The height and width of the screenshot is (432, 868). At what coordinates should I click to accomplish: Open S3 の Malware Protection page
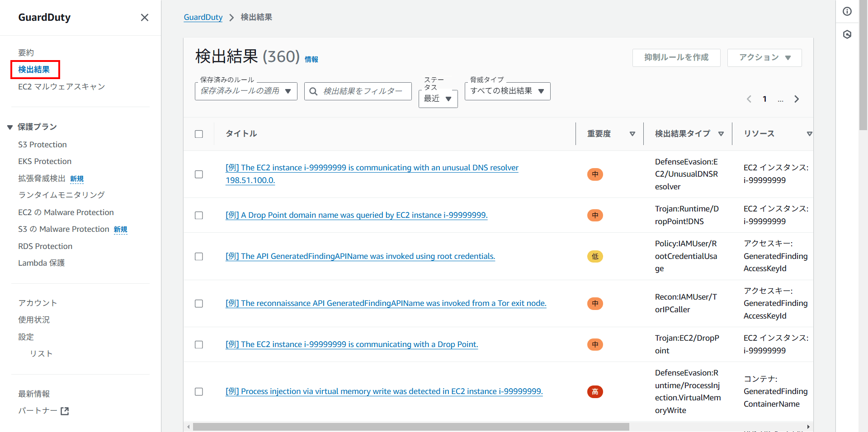coord(64,229)
